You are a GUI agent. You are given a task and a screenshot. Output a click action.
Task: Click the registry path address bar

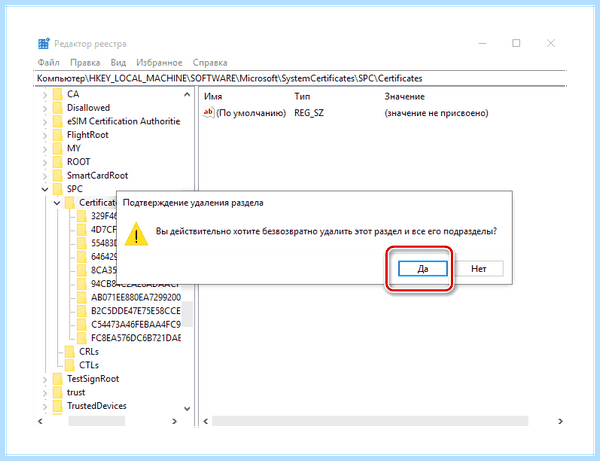point(300,78)
